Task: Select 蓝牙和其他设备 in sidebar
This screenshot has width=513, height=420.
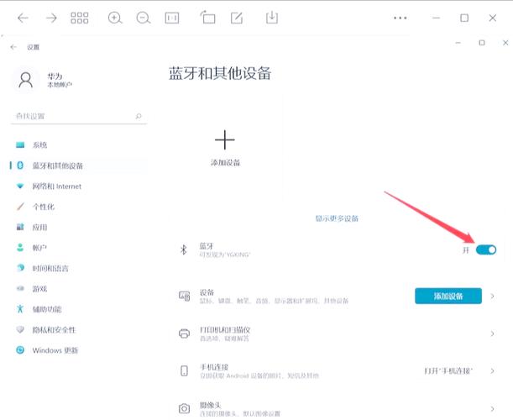Action: 79,165
